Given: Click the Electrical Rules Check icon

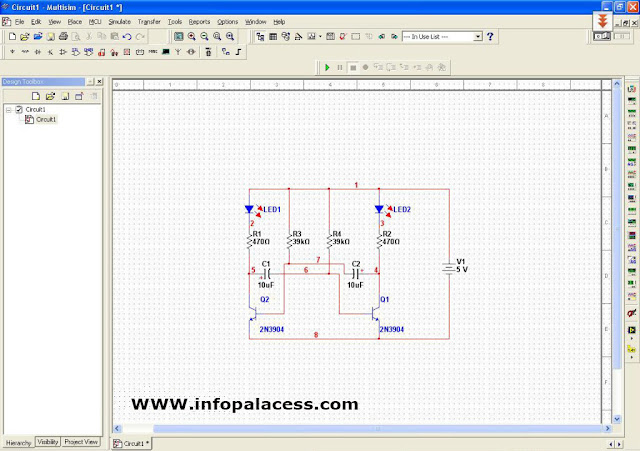Looking at the screenshot, I should (x=343, y=37).
